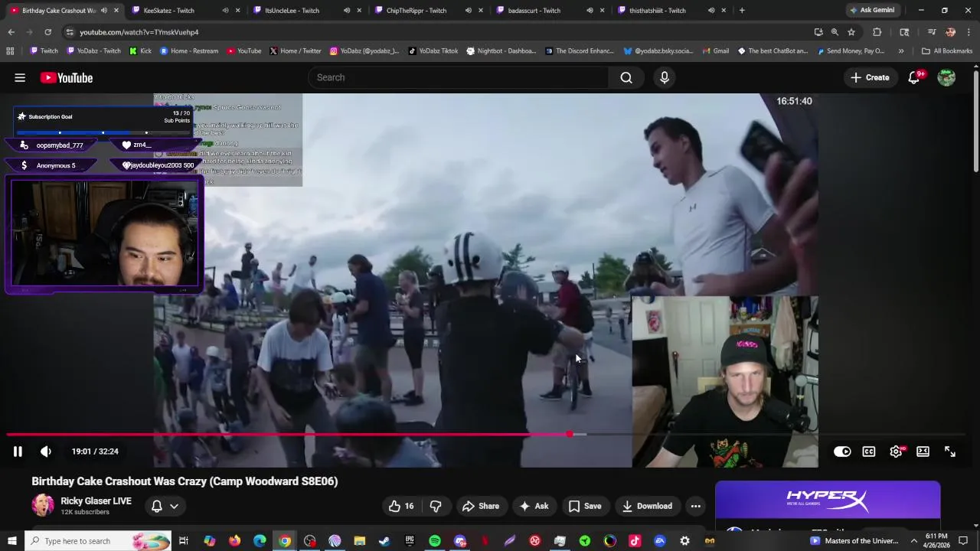Show hidden system tray icons
Screen dimensions: 980x551
(913, 541)
